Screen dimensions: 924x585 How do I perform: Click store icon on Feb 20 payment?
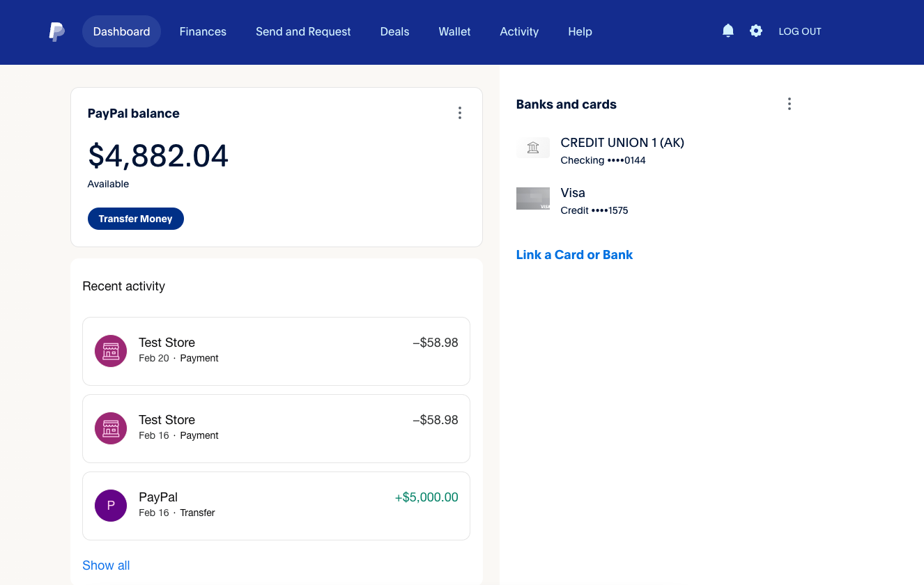coord(111,351)
